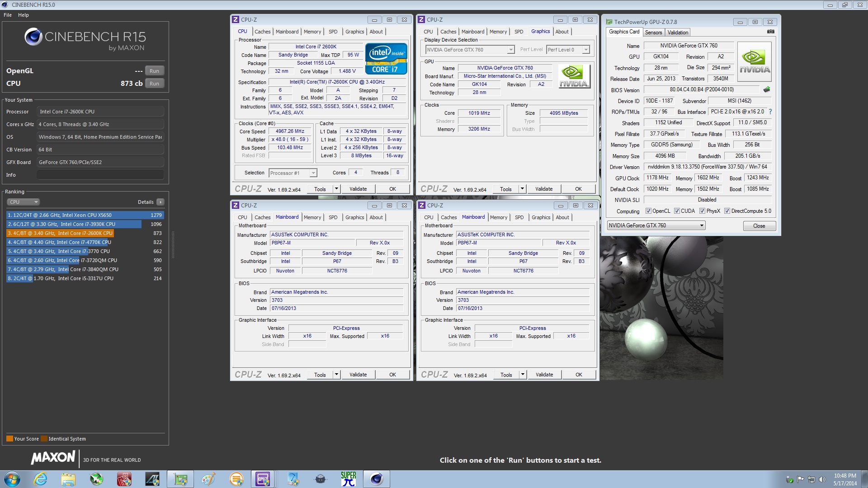The width and height of the screenshot is (868, 488).
Task: Open Windows Explorer folder icon in taskbar
Action: (x=68, y=479)
